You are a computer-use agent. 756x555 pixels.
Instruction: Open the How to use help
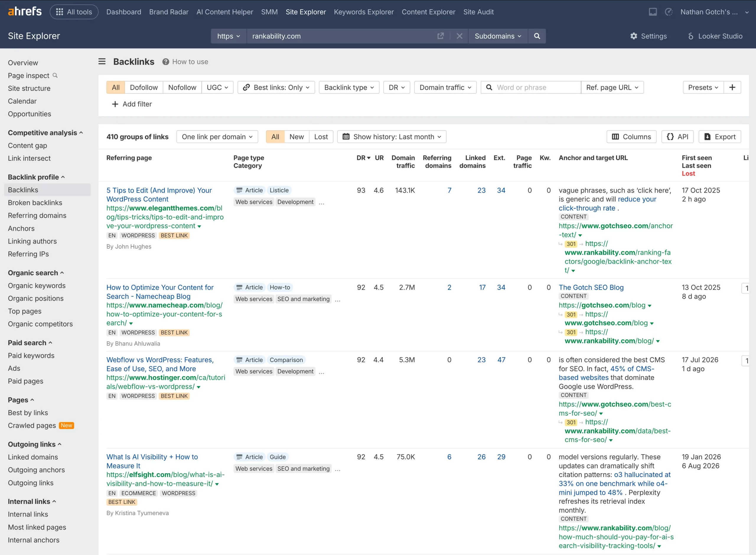[185, 62]
